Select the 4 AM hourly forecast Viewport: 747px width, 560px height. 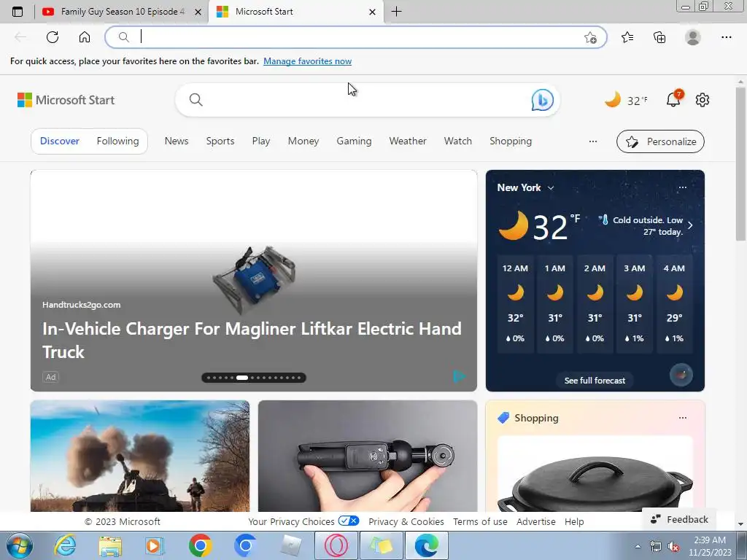point(674,304)
